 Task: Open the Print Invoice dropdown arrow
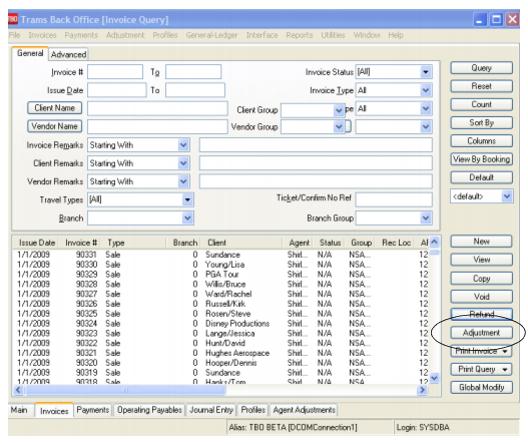pyautogui.click(x=505, y=351)
